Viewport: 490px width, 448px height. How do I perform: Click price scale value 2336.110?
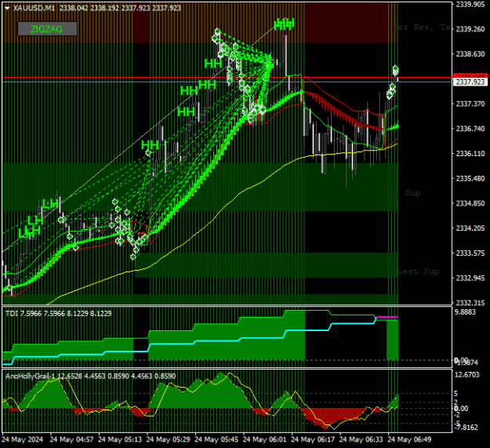coord(470,154)
